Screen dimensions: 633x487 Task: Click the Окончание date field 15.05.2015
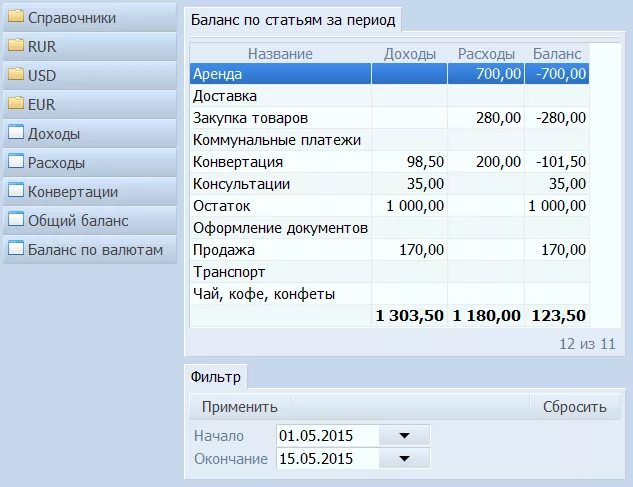(327, 459)
